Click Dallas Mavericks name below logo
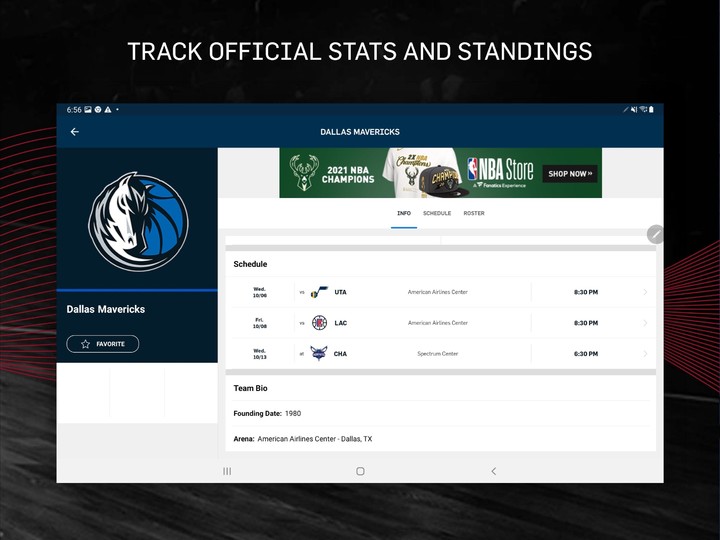720x540 pixels. pyautogui.click(x=106, y=309)
